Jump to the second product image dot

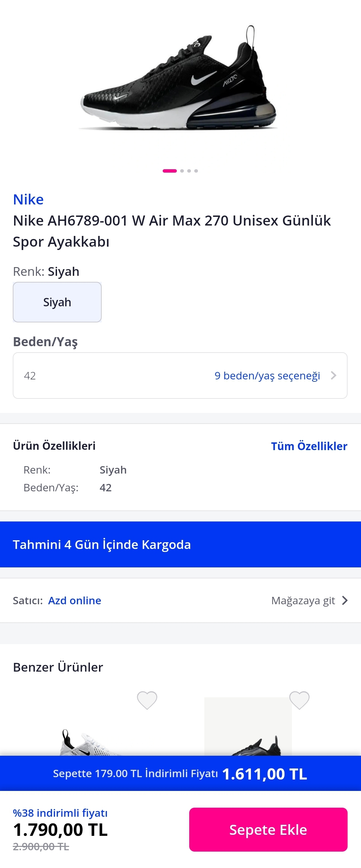(182, 171)
